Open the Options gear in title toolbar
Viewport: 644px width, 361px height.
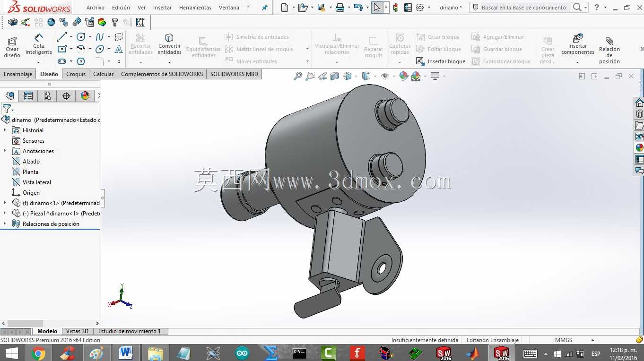pos(420,8)
